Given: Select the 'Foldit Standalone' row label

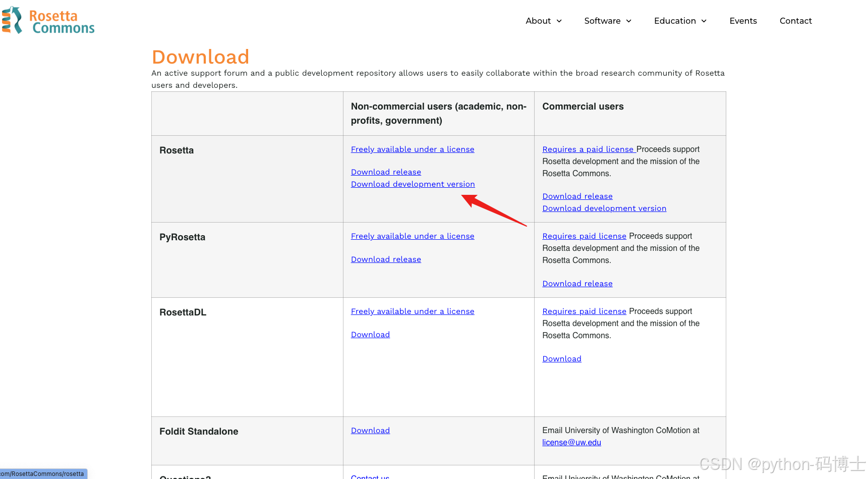Looking at the screenshot, I should (x=199, y=432).
